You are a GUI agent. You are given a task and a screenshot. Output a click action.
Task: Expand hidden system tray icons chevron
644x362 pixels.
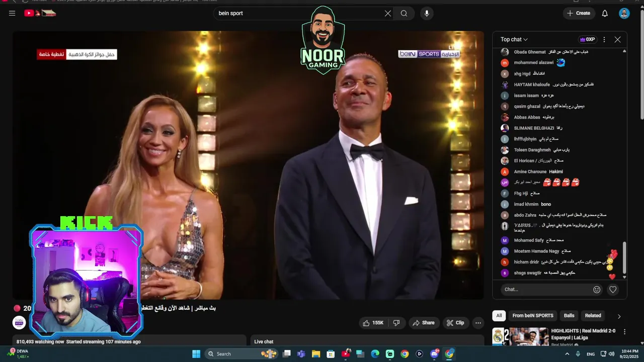[x=567, y=354]
